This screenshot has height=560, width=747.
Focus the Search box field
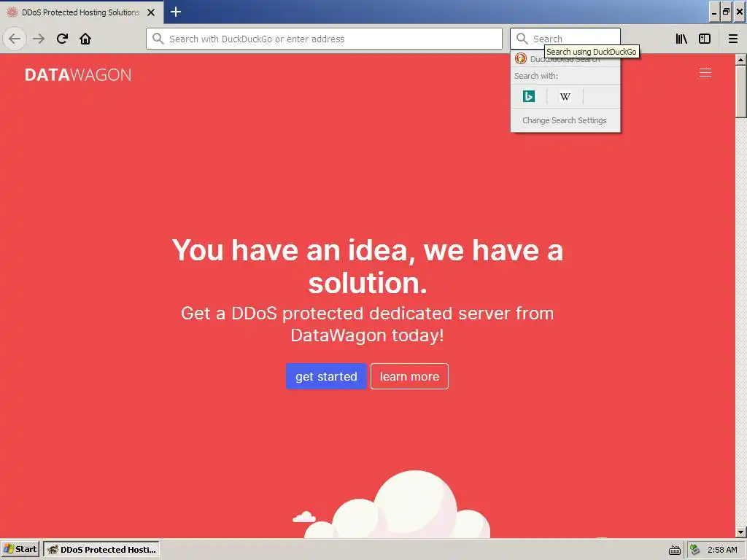coord(565,39)
